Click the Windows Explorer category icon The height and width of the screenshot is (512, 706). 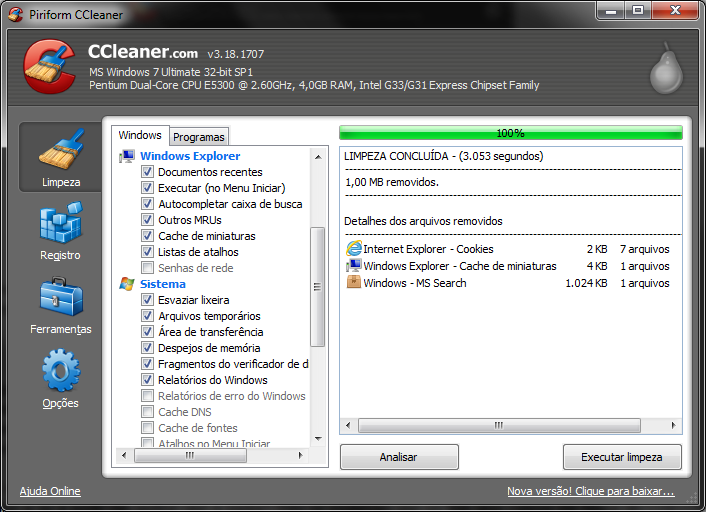point(127,156)
